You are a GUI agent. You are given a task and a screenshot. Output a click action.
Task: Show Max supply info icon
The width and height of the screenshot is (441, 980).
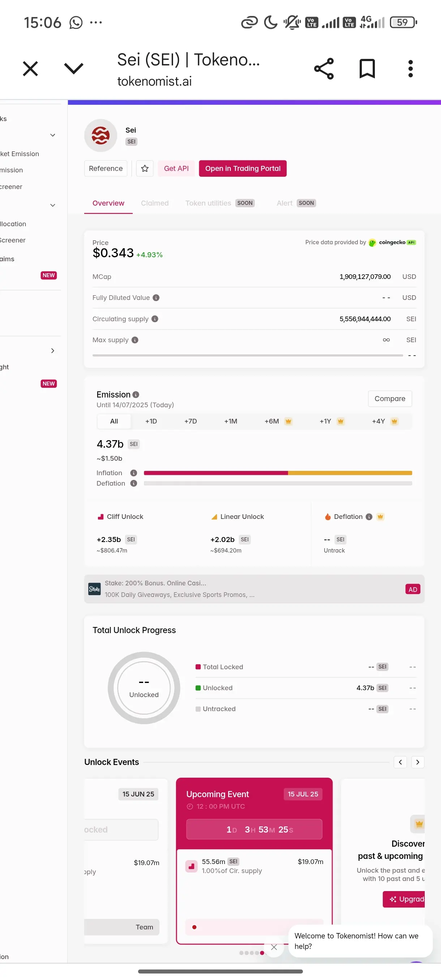(x=135, y=340)
